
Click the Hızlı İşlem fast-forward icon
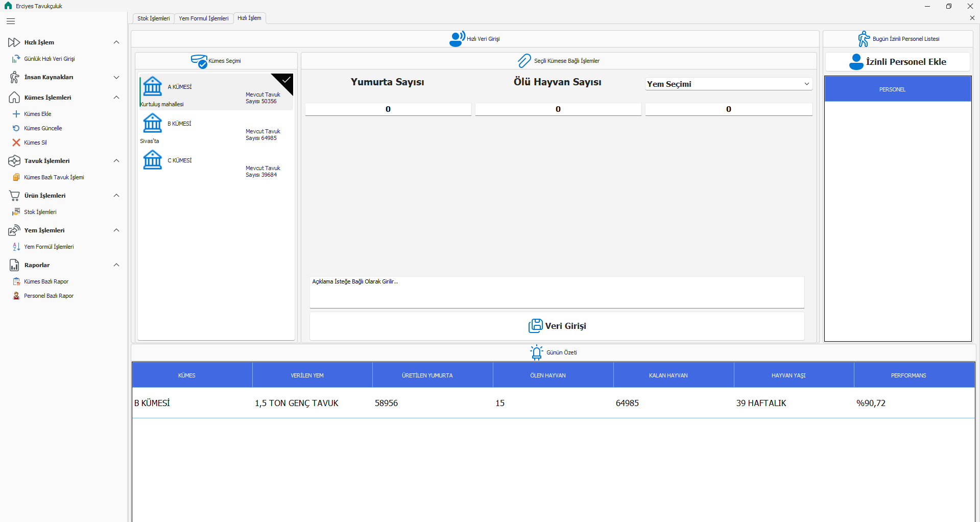14,42
